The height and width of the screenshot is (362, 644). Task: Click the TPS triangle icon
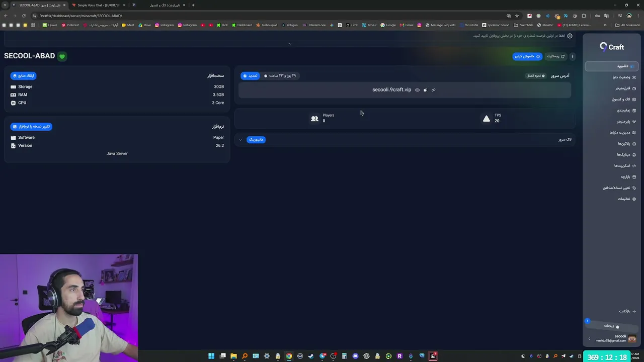pyautogui.click(x=486, y=119)
